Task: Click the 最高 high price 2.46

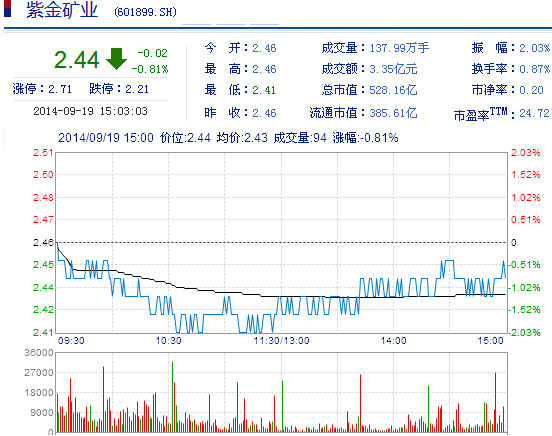Action: click(264, 69)
